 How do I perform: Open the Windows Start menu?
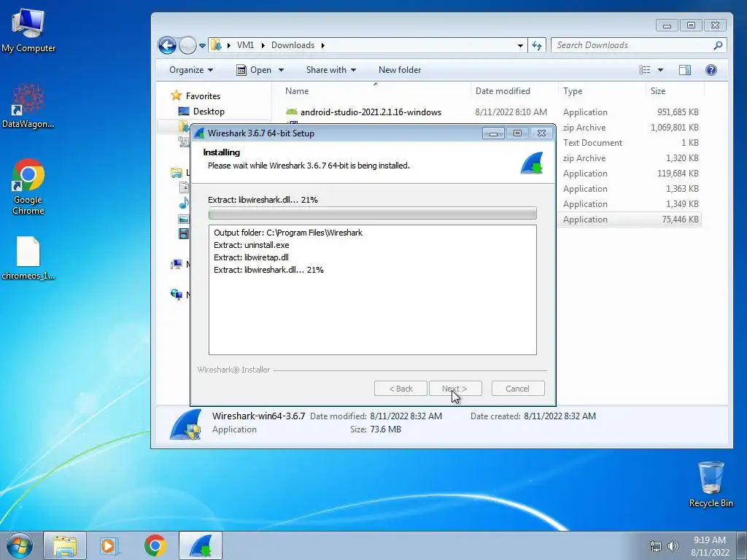click(x=20, y=545)
